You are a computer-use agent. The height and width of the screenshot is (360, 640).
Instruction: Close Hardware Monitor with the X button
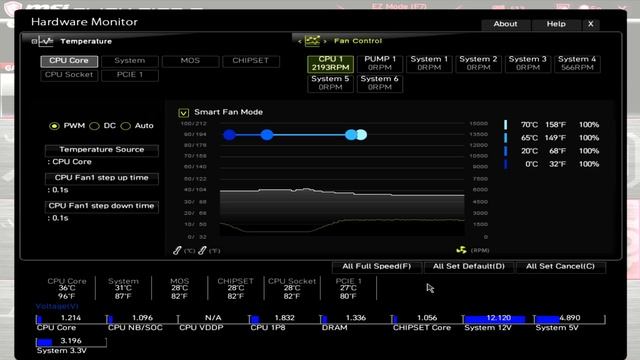tap(590, 24)
